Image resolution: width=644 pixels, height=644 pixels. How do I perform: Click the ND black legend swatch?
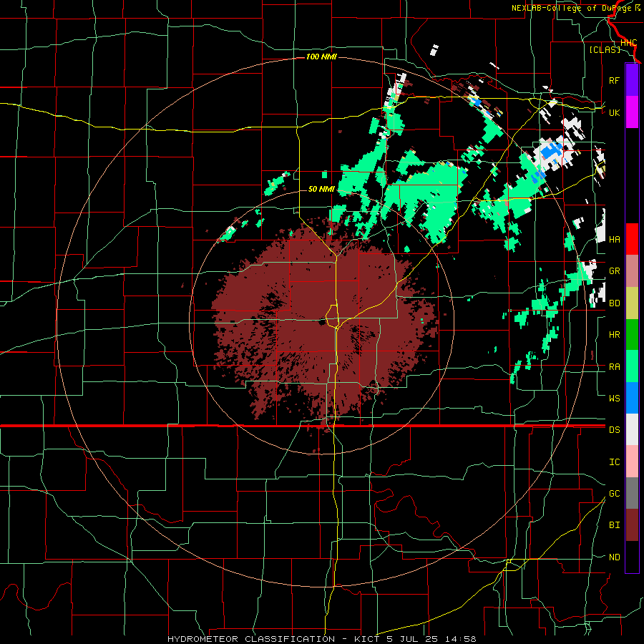coord(632,557)
